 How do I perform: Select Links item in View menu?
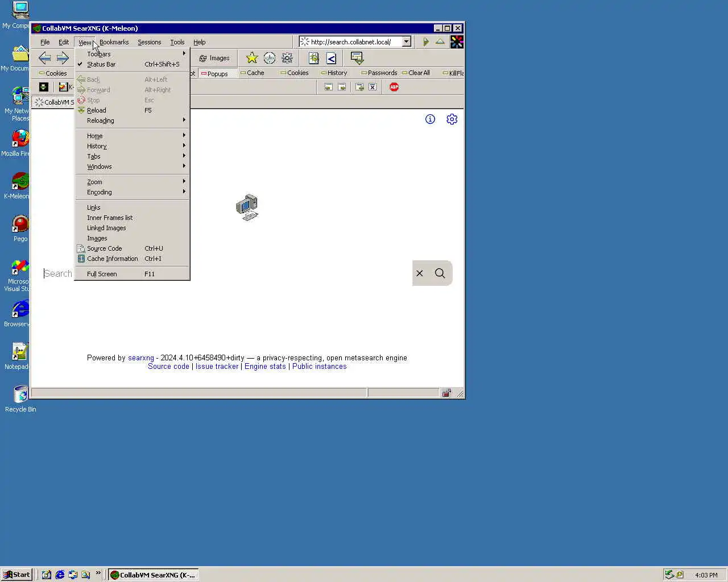point(132,207)
